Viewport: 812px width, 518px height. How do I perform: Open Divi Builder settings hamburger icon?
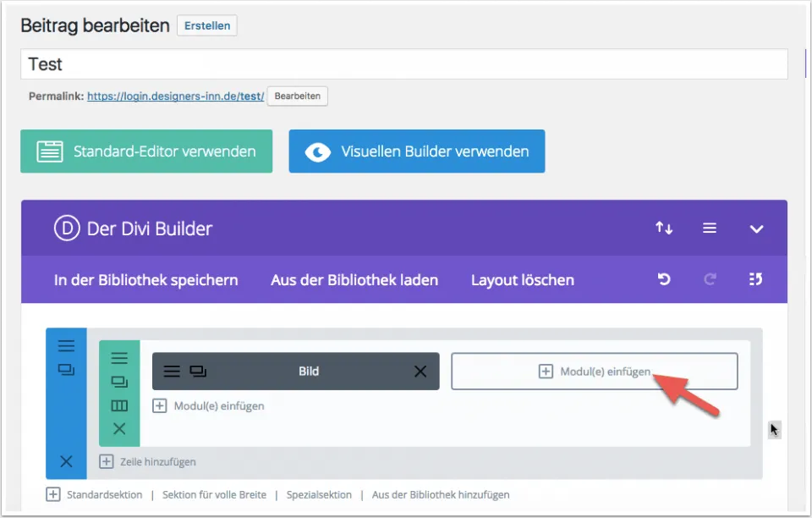pos(710,229)
